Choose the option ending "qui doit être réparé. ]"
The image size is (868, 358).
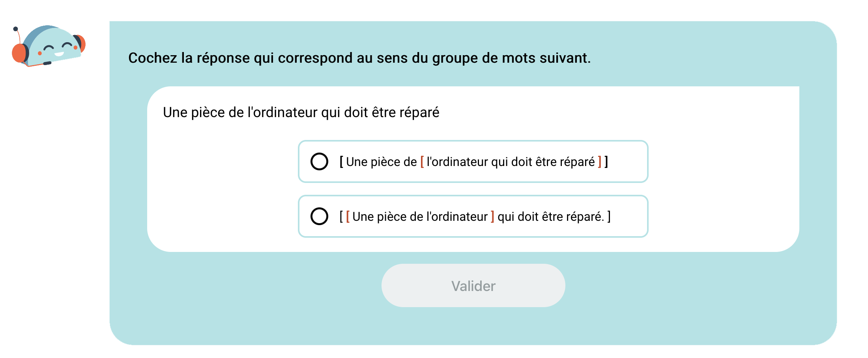(x=473, y=216)
